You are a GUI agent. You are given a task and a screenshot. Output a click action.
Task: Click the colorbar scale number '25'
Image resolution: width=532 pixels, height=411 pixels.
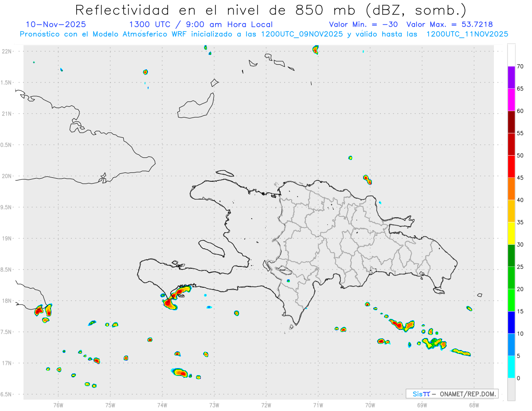pyautogui.click(x=520, y=267)
